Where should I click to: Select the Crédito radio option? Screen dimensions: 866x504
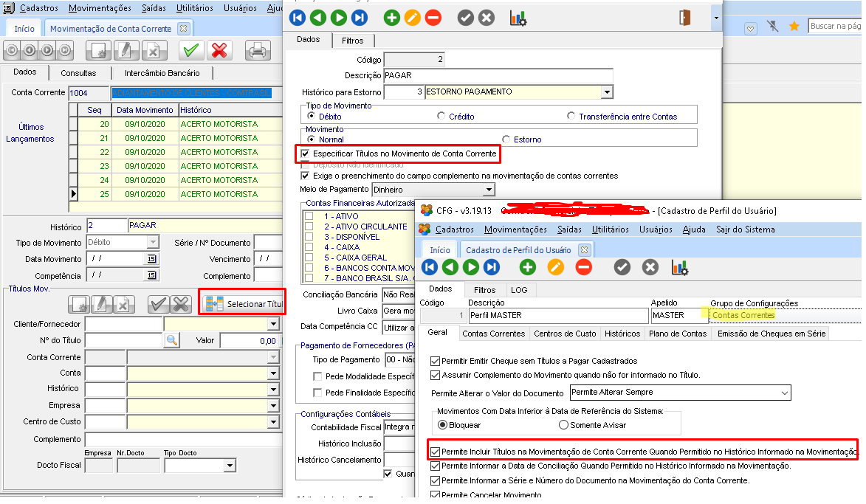pos(441,117)
